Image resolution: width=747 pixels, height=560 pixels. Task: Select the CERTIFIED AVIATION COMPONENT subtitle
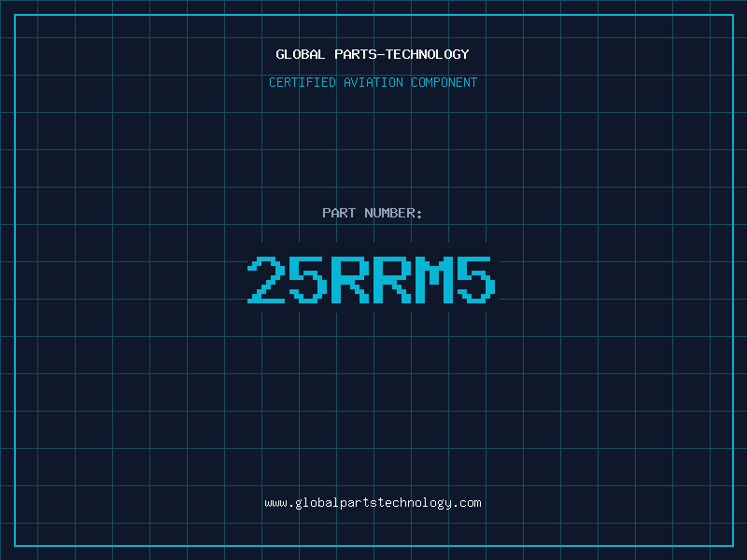pyautogui.click(x=373, y=82)
